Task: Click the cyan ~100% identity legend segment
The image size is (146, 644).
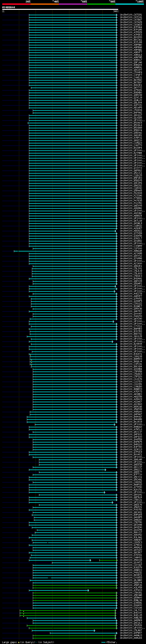Action: (x=130, y=4)
